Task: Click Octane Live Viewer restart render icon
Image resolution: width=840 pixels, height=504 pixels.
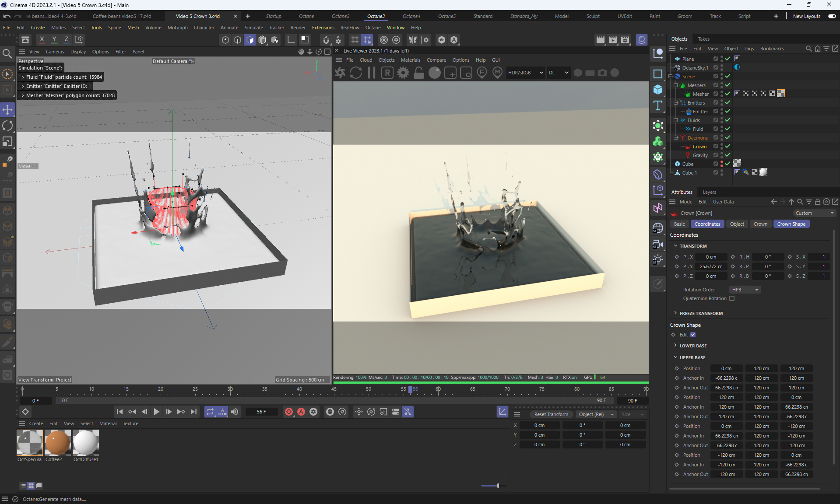Action: point(356,73)
